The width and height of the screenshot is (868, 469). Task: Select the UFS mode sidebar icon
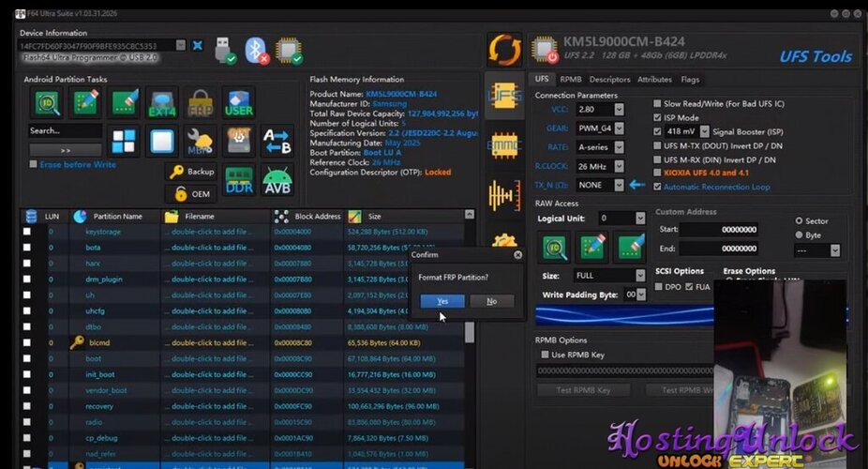504,96
